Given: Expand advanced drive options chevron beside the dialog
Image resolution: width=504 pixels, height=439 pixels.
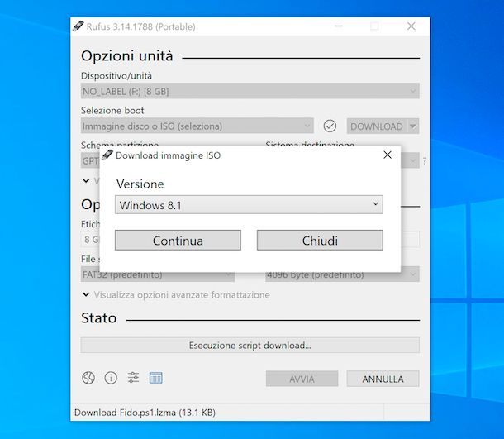Looking at the screenshot, I should tap(86, 181).
